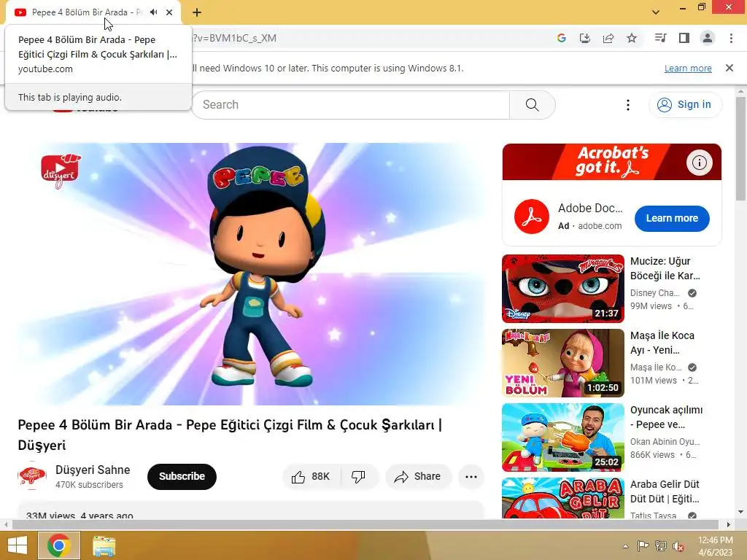Open the Mucize: Uğur Böceği video thumbnail
The image size is (747, 560).
(562, 289)
